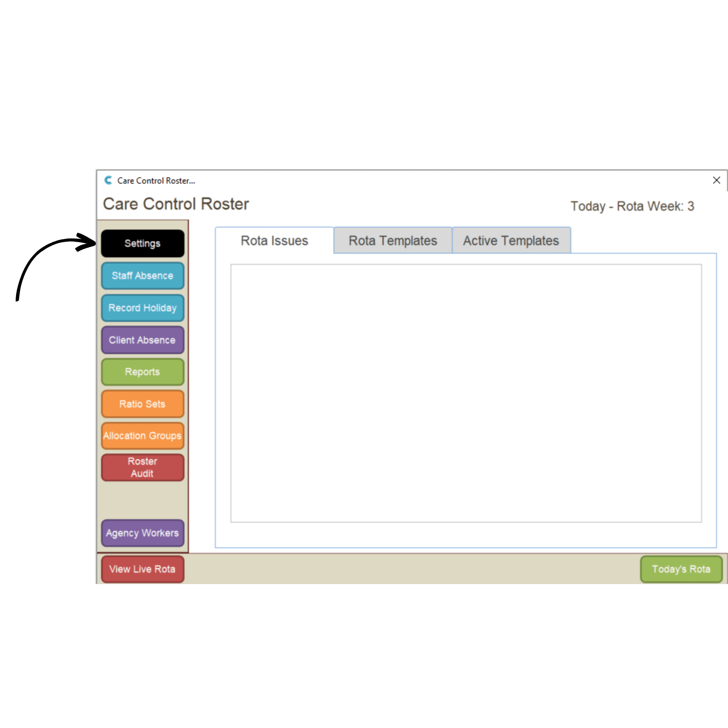Screen dimensions: 728x728
Task: Switch to the Active Templates tab
Action: [x=511, y=240]
